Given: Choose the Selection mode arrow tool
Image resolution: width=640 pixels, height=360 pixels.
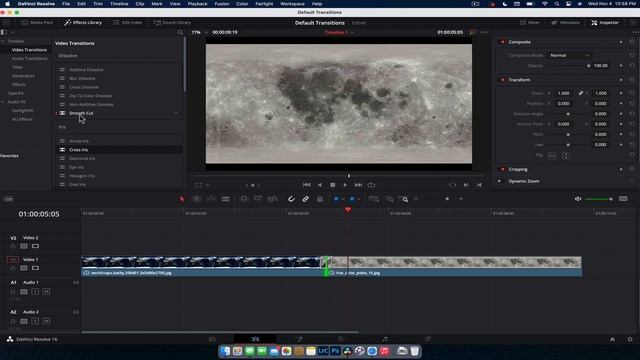Looking at the screenshot, I should (182, 199).
